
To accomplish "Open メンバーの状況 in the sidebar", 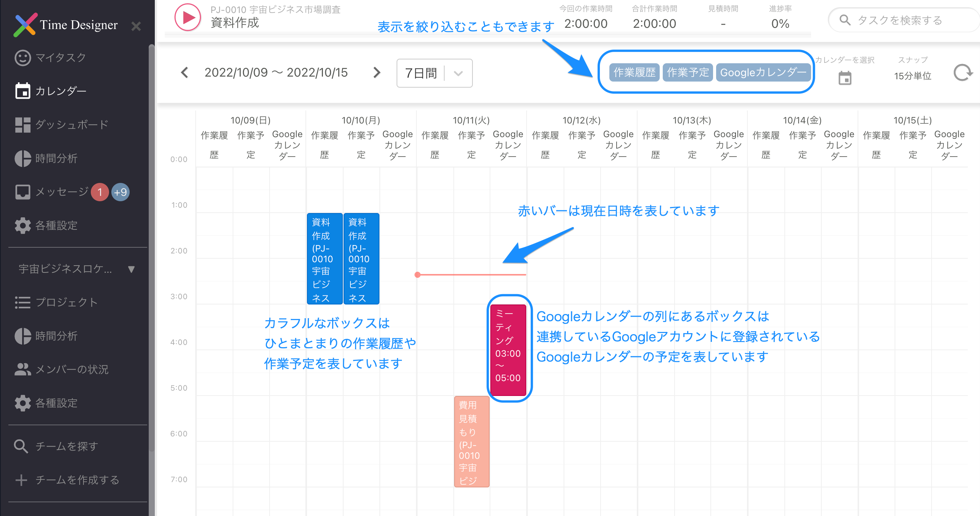I will pyautogui.click(x=71, y=369).
